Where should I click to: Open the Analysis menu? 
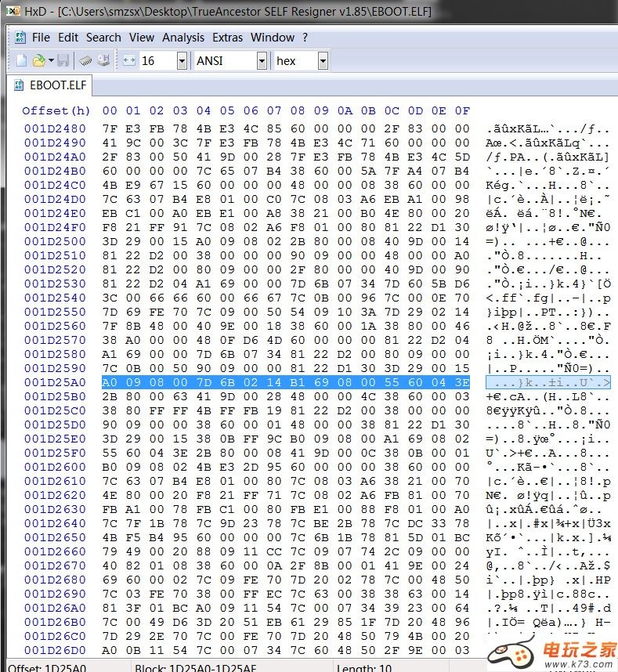tap(183, 38)
